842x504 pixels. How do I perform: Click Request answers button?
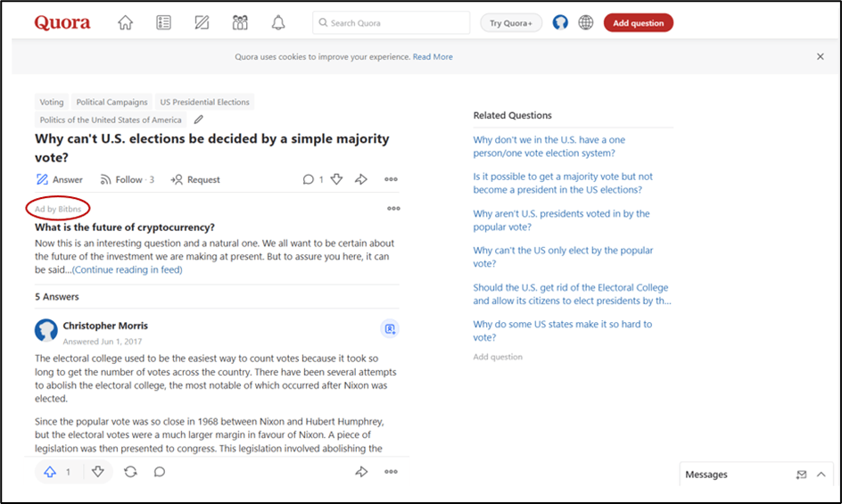(x=195, y=179)
